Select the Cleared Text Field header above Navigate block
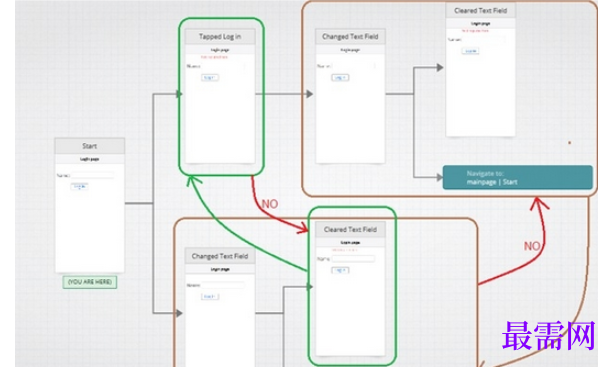614x367 pixels. click(480, 11)
